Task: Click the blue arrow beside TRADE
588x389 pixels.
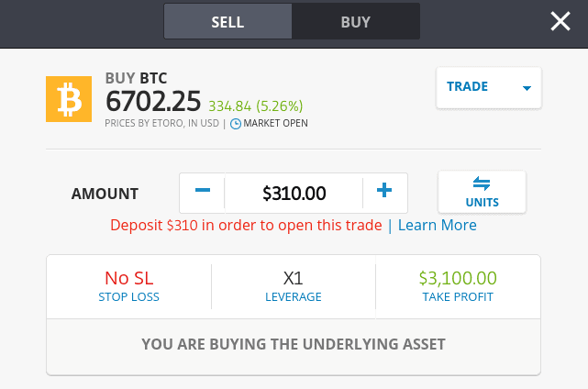Action: click(527, 88)
